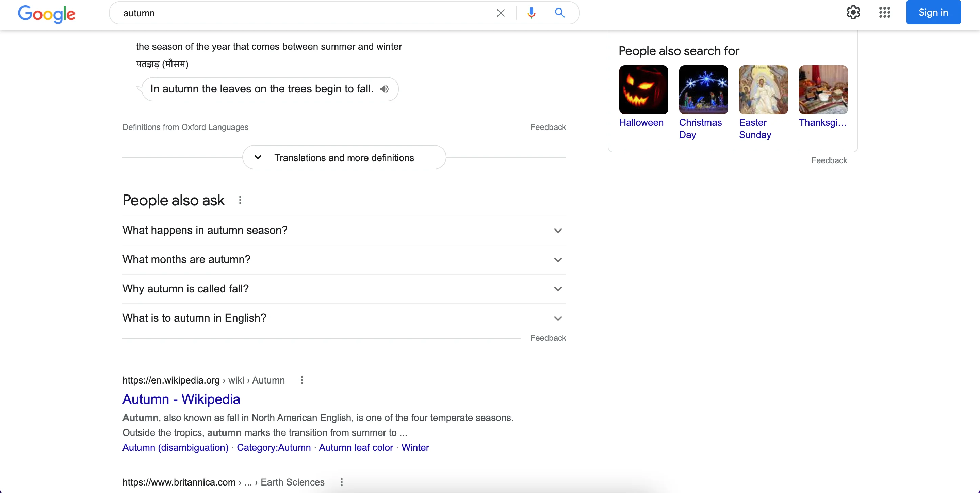Open more options for Wikipedia result
The width and height of the screenshot is (980, 493).
point(302,380)
